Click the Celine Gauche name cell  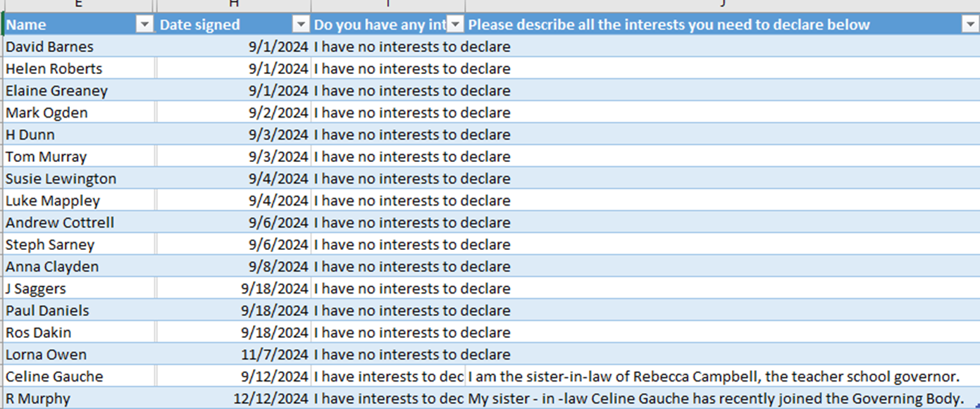[79, 376]
